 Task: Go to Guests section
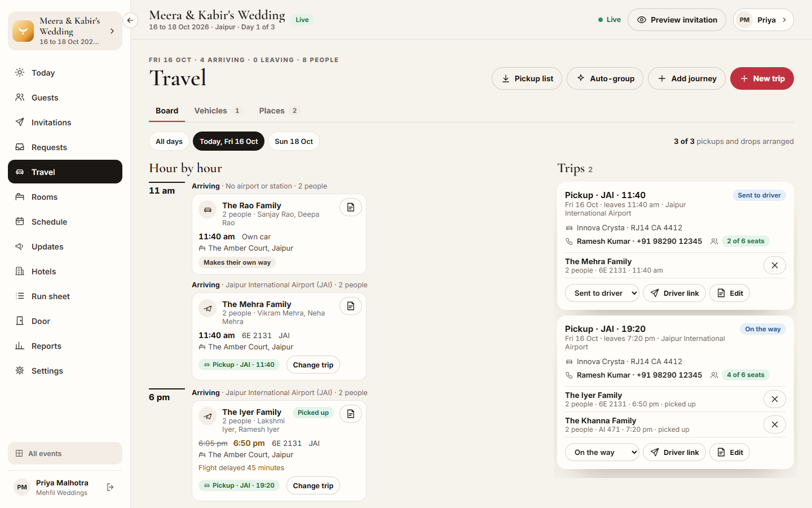65,98
